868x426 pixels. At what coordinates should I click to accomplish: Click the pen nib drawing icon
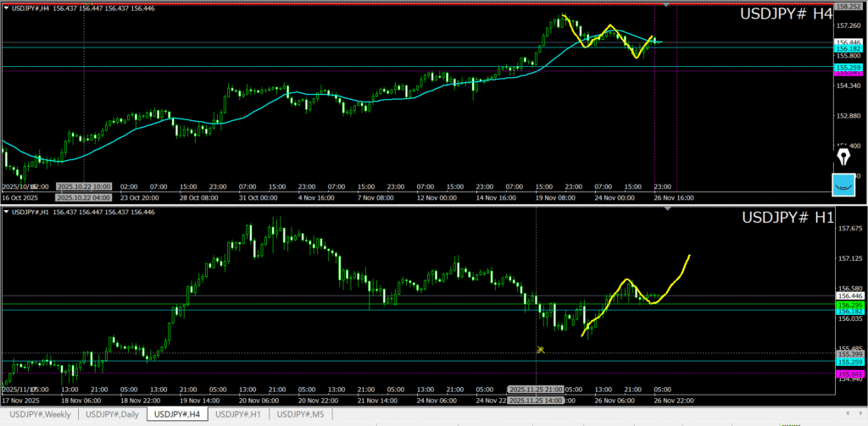tap(843, 158)
